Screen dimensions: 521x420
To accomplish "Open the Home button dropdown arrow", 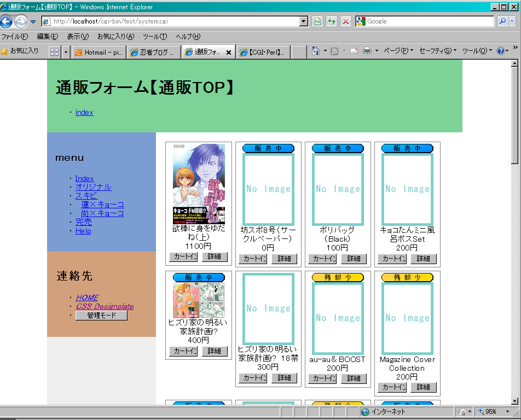I will [x=325, y=51].
